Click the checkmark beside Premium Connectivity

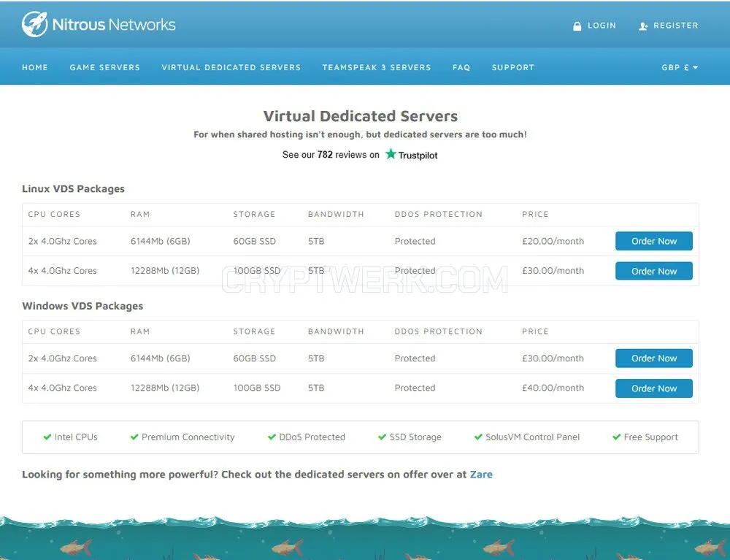click(134, 437)
